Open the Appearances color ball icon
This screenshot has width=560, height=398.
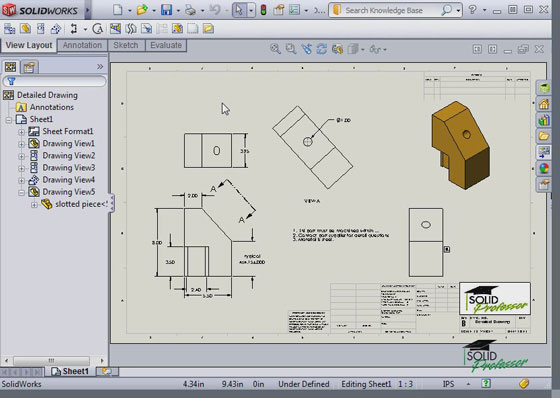pyautogui.click(x=544, y=168)
